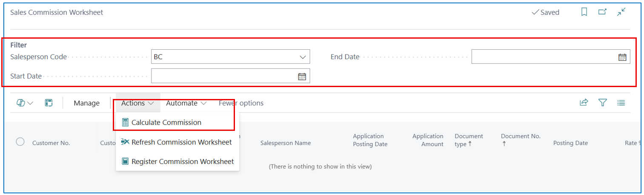The height and width of the screenshot is (195, 644).
Task: Toggle the filter pane funnel icon
Action: coord(602,102)
